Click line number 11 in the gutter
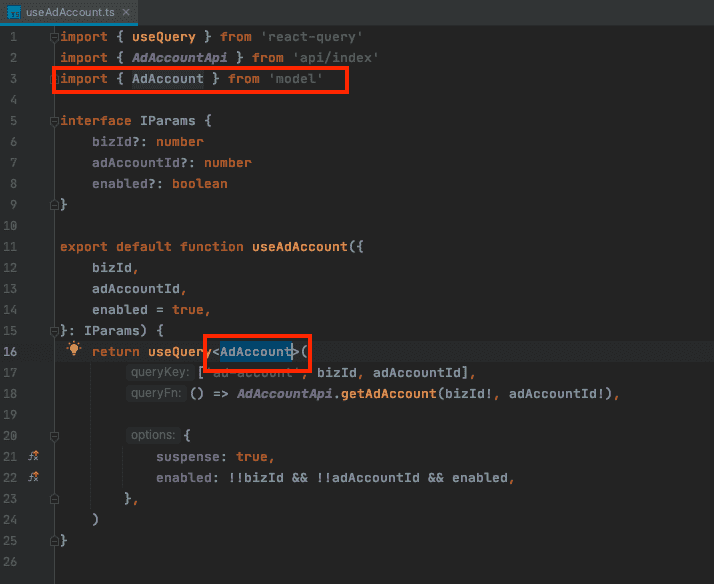714x584 pixels. (12, 247)
